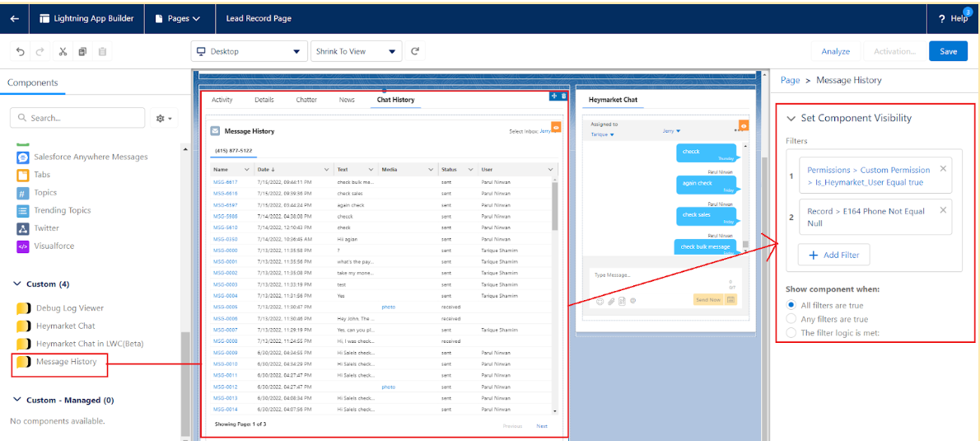
Task: Open the Status column header menu
Action: coord(470,170)
